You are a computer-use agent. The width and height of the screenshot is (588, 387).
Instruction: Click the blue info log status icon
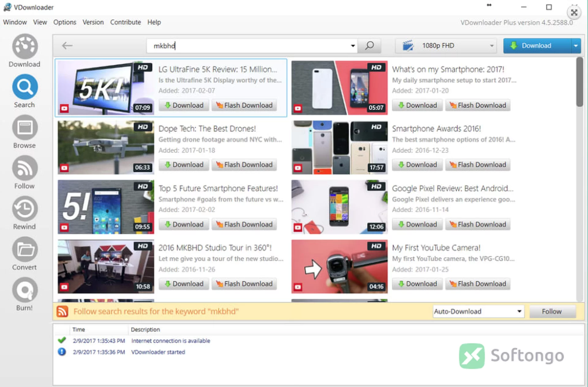pyautogui.click(x=62, y=352)
